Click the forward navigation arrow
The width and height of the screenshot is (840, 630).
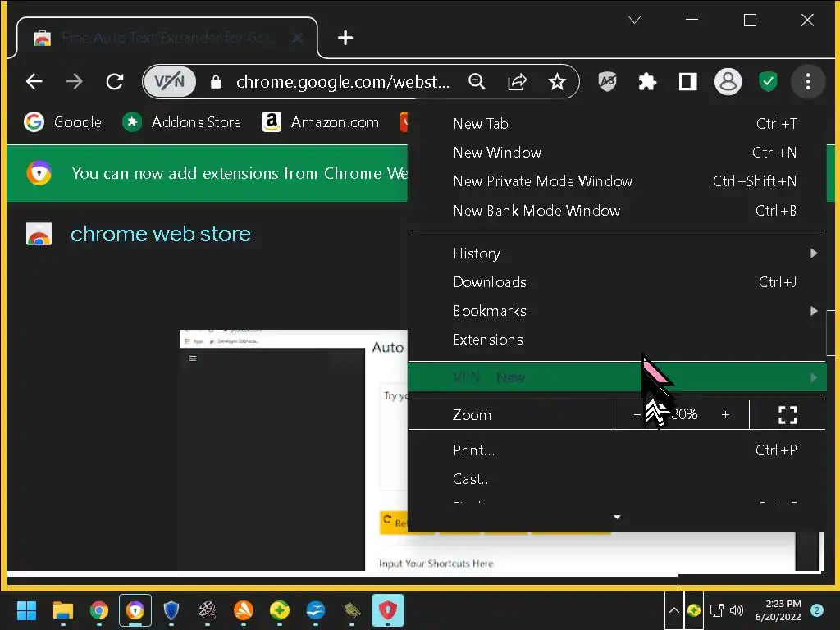click(75, 81)
